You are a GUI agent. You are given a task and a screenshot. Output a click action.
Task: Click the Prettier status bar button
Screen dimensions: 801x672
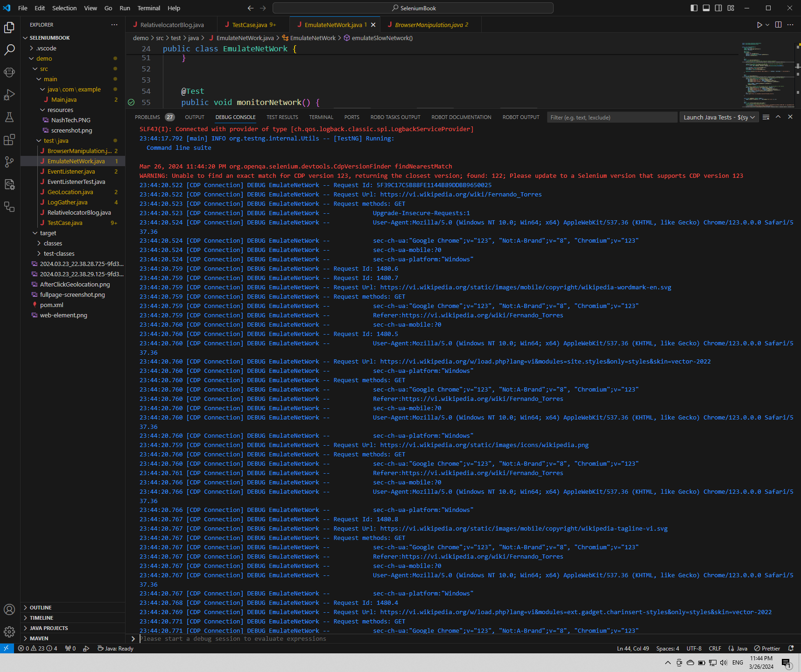point(767,649)
